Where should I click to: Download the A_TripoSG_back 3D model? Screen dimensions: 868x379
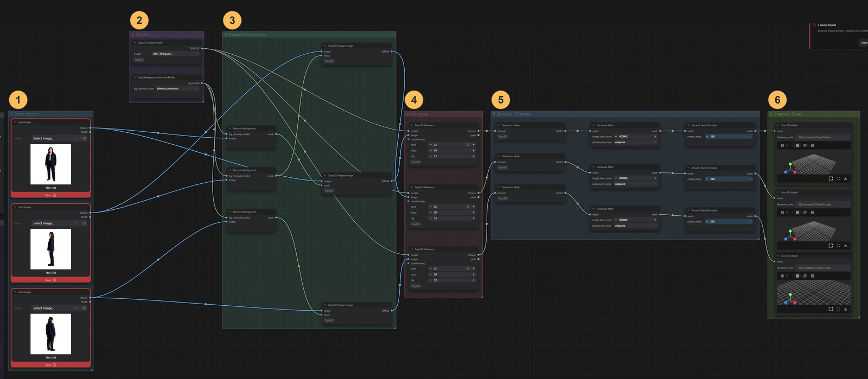tap(846, 309)
